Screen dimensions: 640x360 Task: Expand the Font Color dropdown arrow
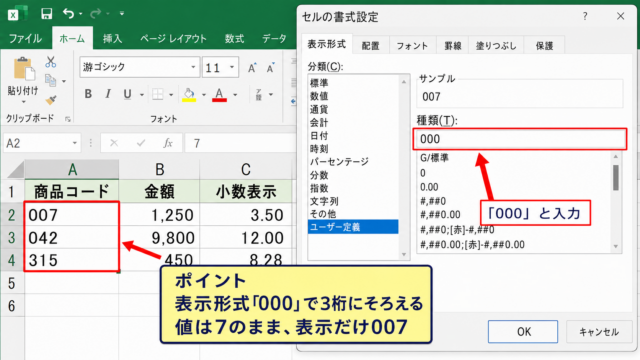235,95
